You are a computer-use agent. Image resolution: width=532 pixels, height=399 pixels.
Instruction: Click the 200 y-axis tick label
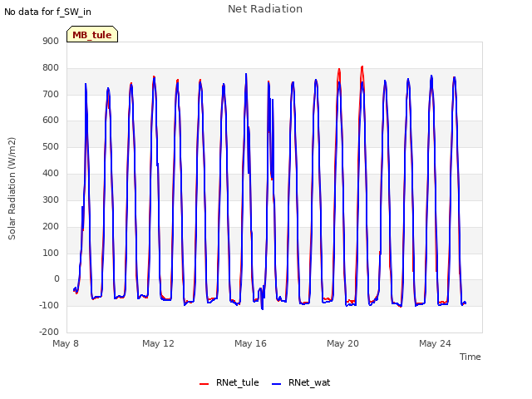pyautogui.click(x=51, y=227)
